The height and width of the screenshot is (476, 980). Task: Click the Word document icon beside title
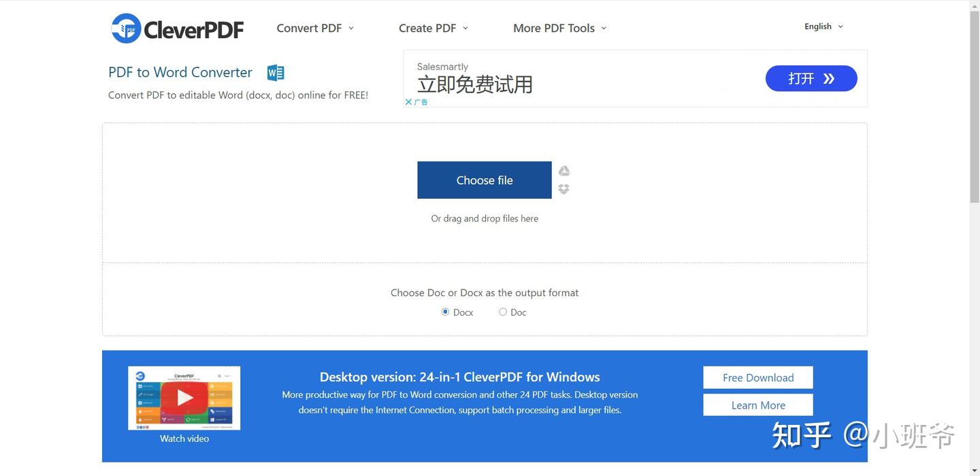(x=276, y=73)
